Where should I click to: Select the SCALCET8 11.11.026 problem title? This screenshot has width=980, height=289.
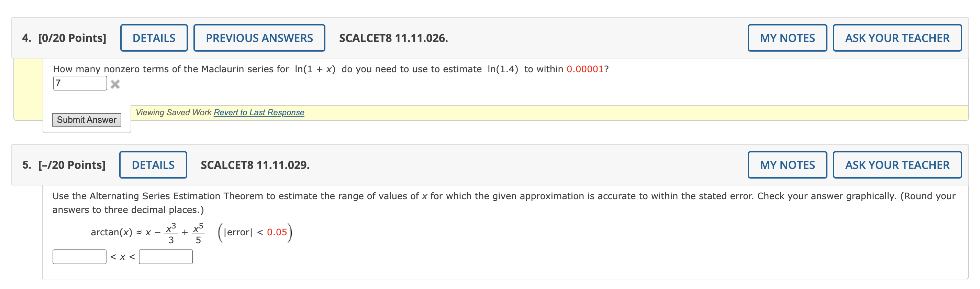click(393, 38)
